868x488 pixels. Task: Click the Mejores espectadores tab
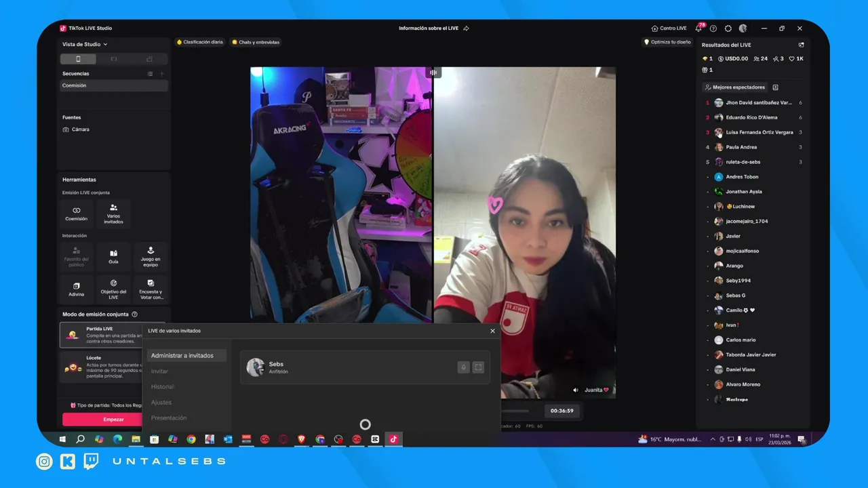click(735, 87)
